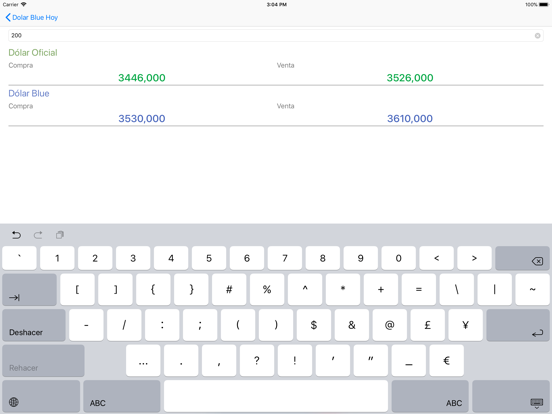This screenshot has width=552, height=414.
Task: Tap the semicolon key
Action: 200,325
